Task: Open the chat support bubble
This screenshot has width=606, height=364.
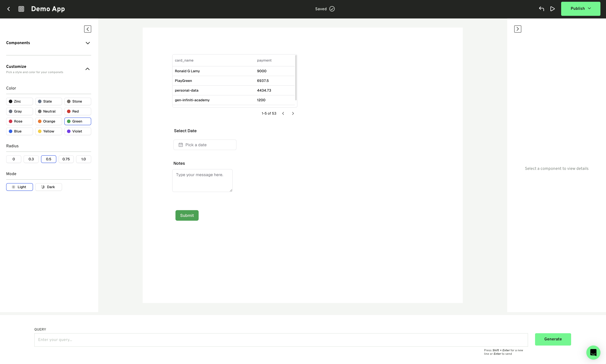Action: click(x=593, y=352)
